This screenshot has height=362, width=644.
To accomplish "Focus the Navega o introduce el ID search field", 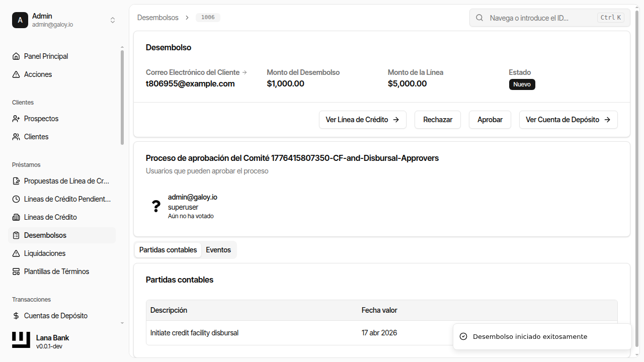I will click(x=541, y=18).
